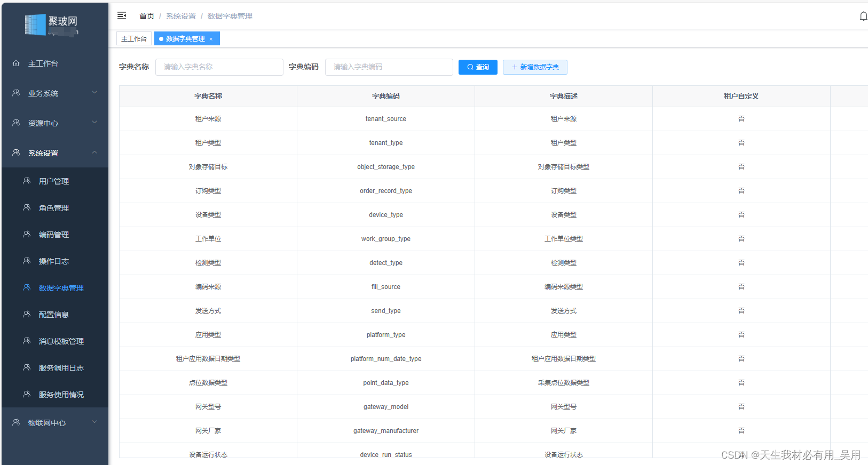
Task: Click 对象存储目标类型 description cell
Action: [x=564, y=167]
